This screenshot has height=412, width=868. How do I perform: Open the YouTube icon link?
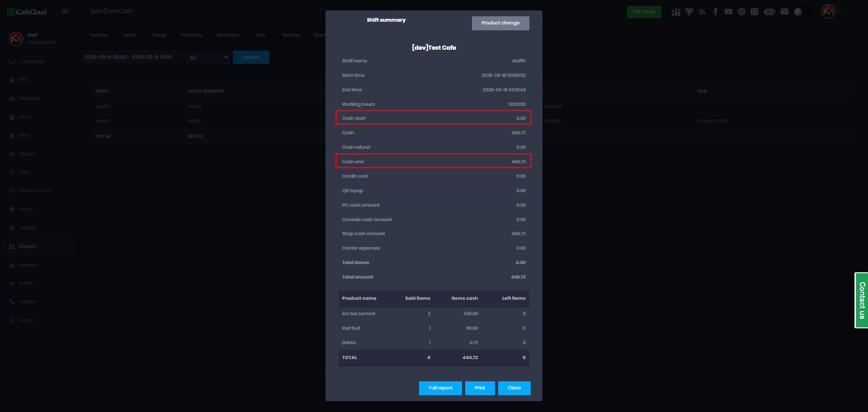[728, 12]
